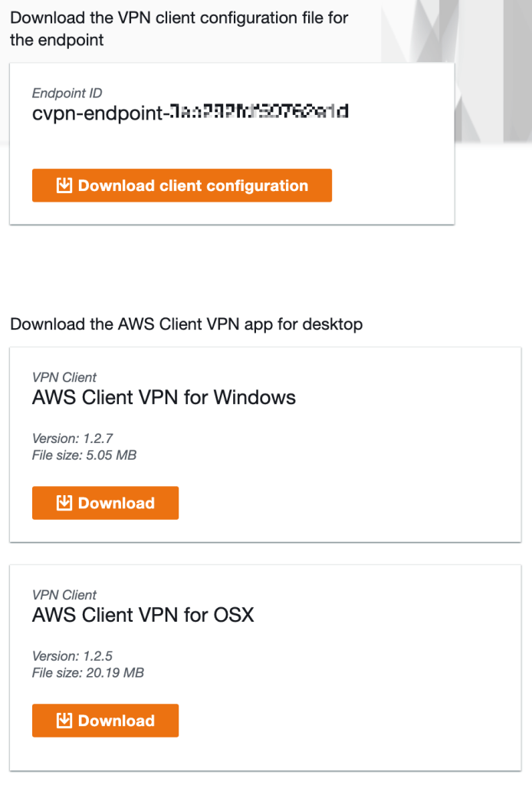Click the 'AWS Client VPN for Windows' title
Image resolution: width=532 pixels, height=785 pixels.
pyautogui.click(x=164, y=397)
